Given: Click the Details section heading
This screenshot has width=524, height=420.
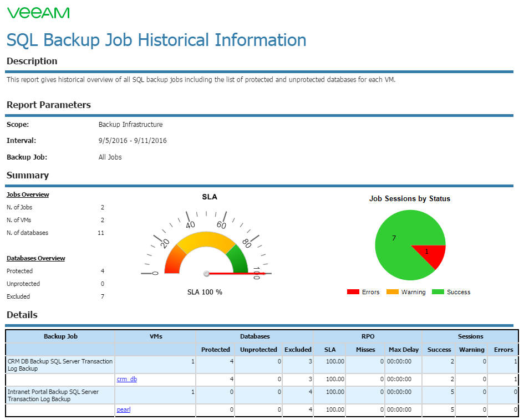Looking at the screenshot, I should 22,315.
